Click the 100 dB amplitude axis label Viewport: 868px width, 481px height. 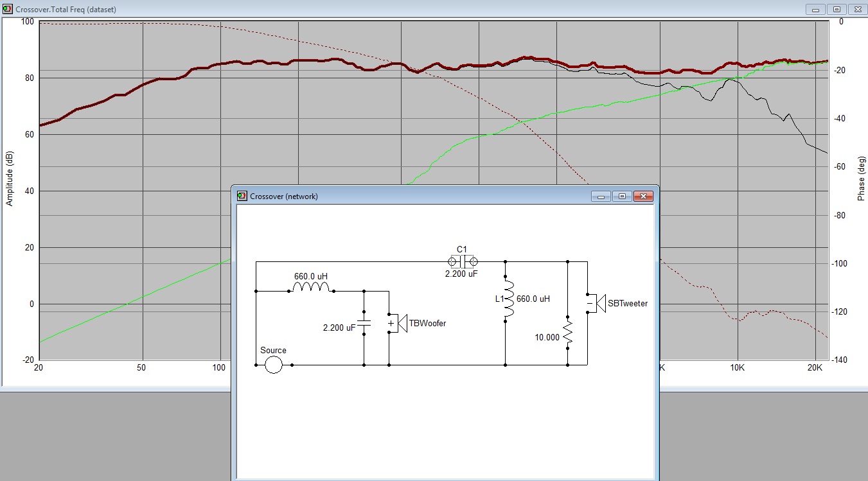click(x=27, y=22)
